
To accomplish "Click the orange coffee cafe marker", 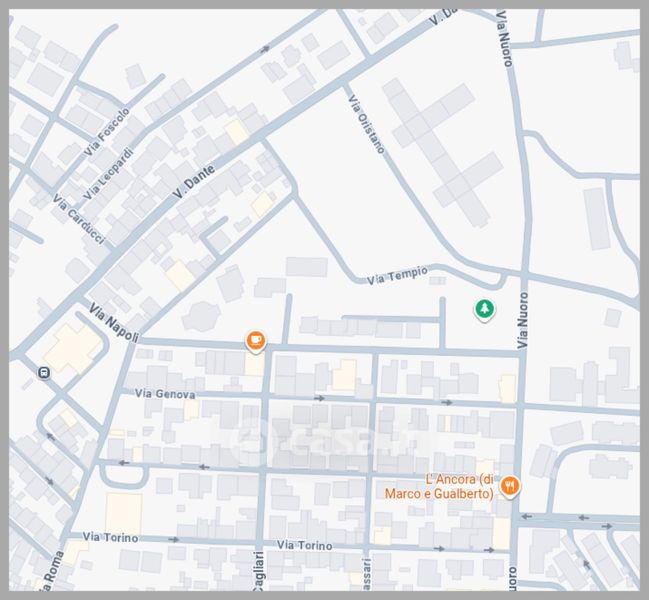I will 256,341.
